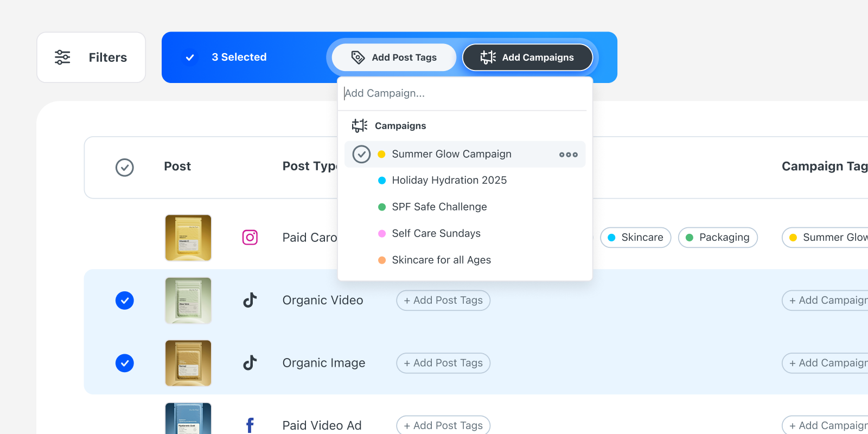Screen dimensions: 868x434
Task: Open Add Post Tags for Organic Image row
Action: point(443,363)
